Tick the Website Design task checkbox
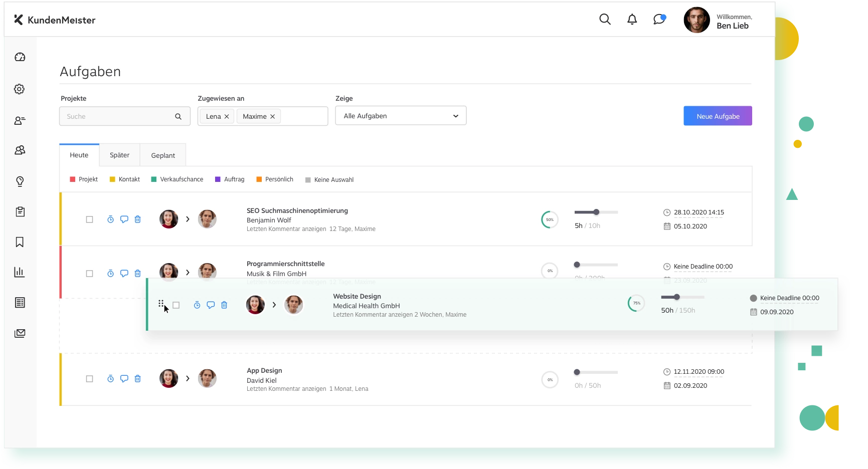The width and height of the screenshot is (868, 469). pyautogui.click(x=176, y=305)
